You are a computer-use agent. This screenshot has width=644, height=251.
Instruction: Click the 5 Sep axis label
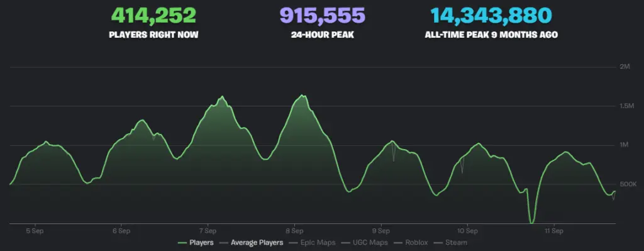[35, 231]
